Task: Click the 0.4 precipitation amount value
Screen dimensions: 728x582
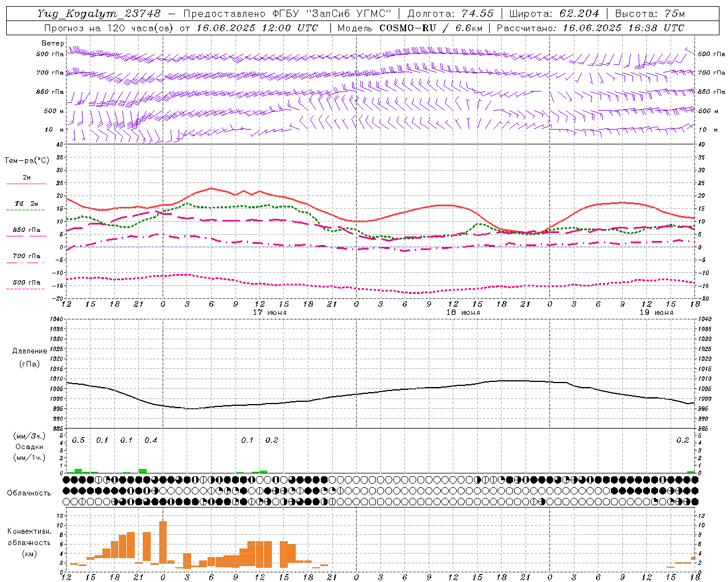Action: click(151, 440)
